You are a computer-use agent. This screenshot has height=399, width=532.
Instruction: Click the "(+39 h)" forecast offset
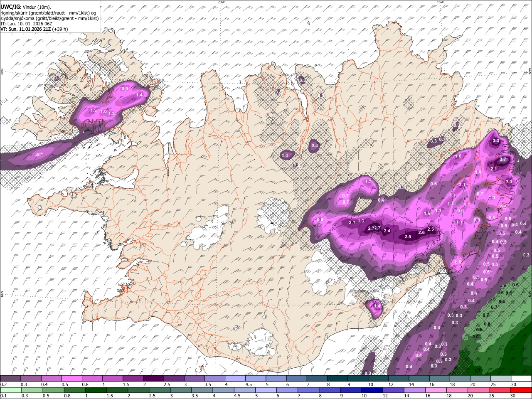60,29
